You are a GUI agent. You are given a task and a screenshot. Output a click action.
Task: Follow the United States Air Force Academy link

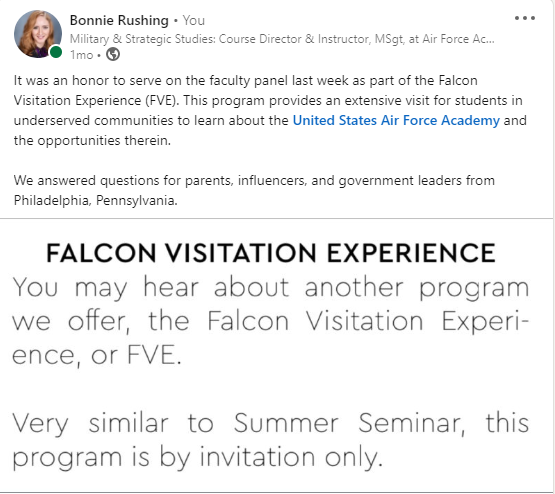[x=396, y=120]
